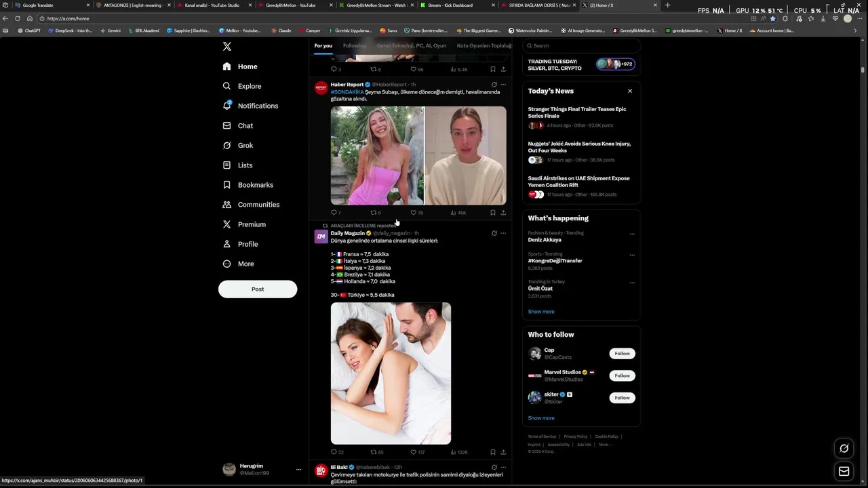The height and width of the screenshot is (488, 868).
Task: Open Saudi Airstrikes on UAE Shipment news
Action: pyautogui.click(x=581, y=186)
